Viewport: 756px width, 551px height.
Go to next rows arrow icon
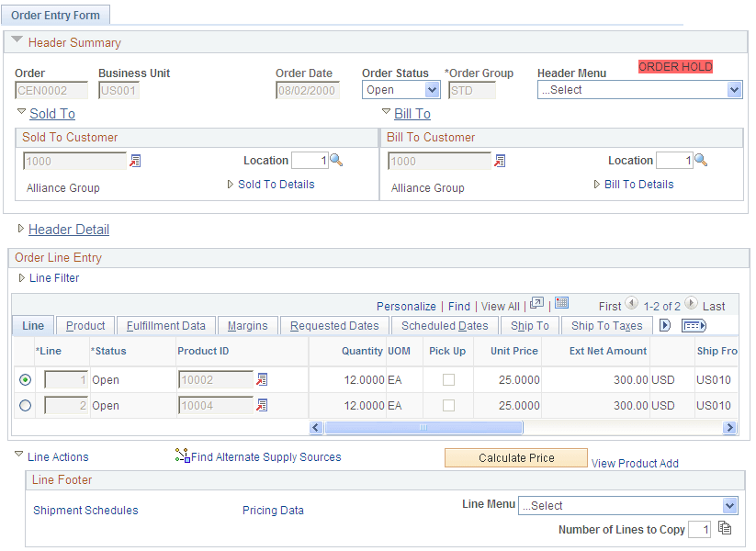tap(691, 303)
